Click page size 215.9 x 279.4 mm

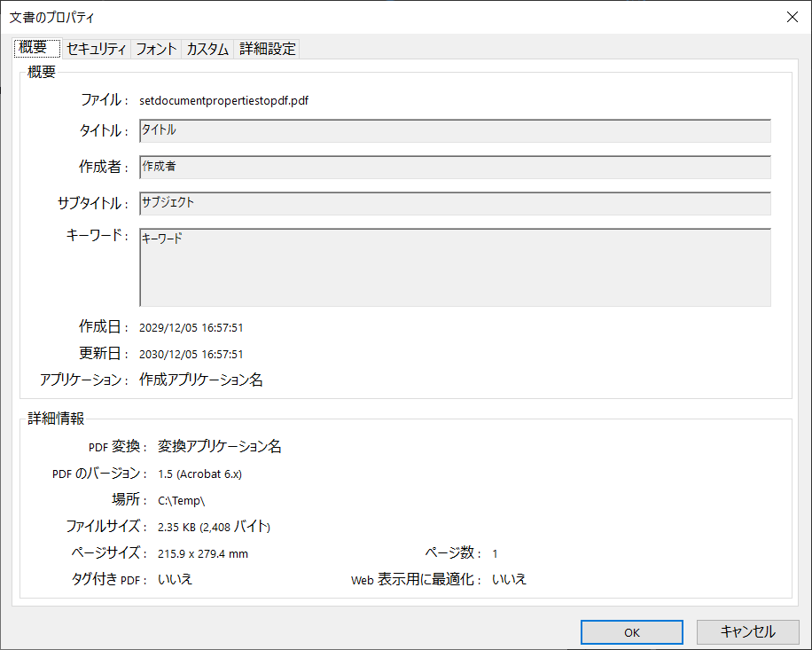[x=203, y=553]
